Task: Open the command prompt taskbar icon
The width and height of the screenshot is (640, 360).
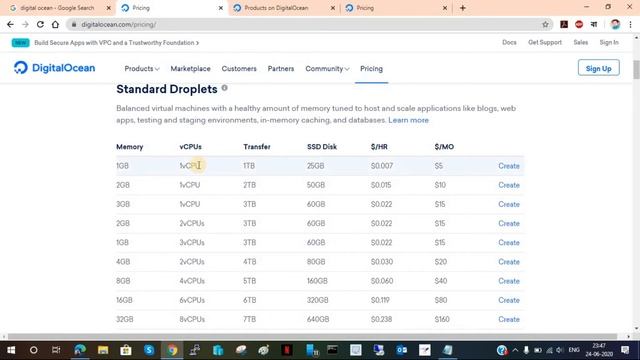Action: pyautogui.click(x=333, y=350)
